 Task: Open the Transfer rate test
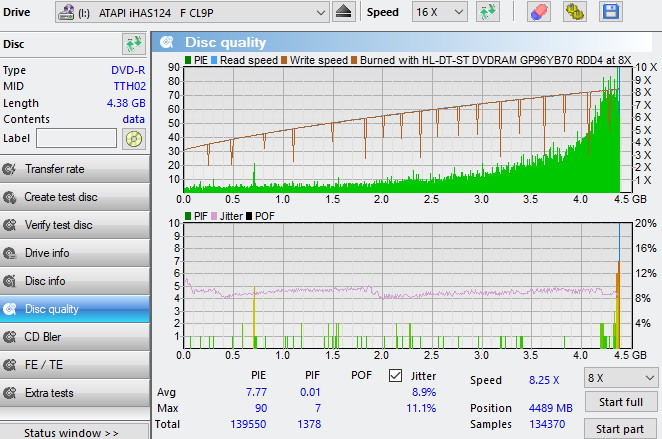(75, 169)
